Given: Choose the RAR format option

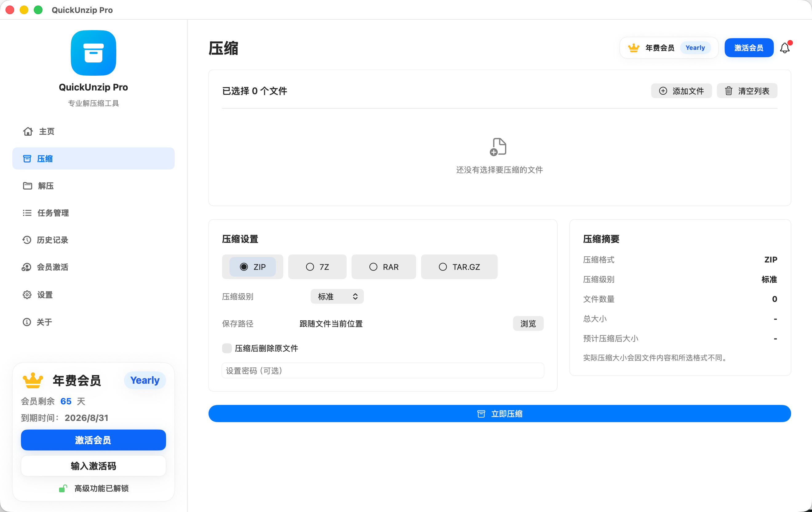Looking at the screenshot, I should [384, 267].
